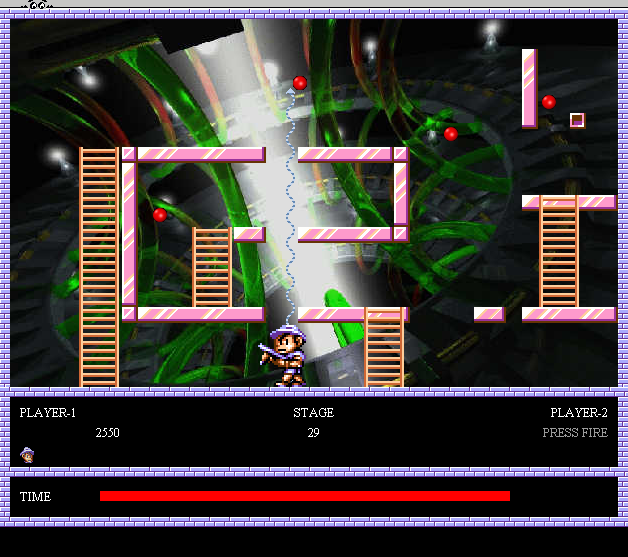Viewport: 628px width, 557px height.
Task: Click the stage number 29
Action: [314, 432]
